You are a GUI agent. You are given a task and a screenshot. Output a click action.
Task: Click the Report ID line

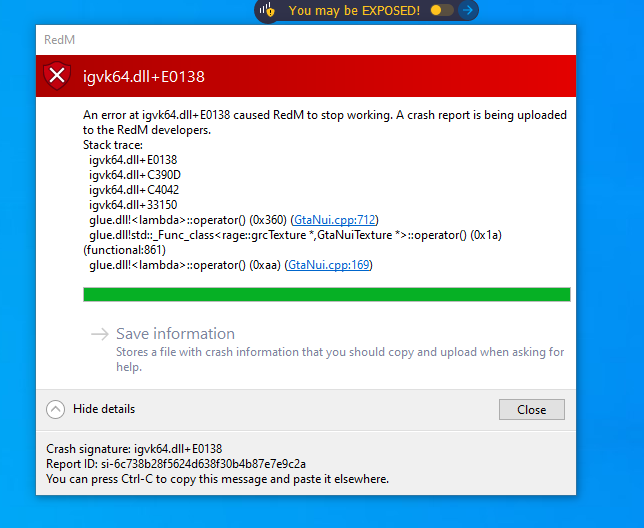click(x=176, y=464)
